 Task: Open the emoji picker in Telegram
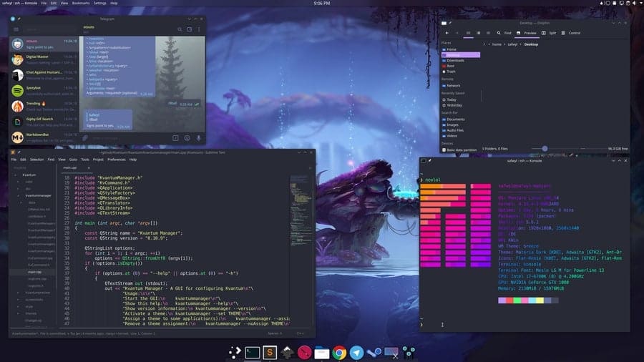(187, 138)
